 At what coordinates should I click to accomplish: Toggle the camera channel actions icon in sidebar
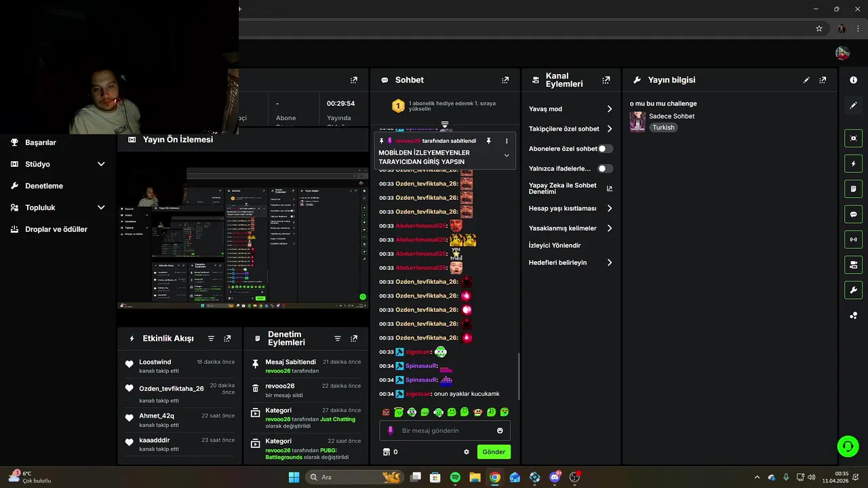[853, 264]
